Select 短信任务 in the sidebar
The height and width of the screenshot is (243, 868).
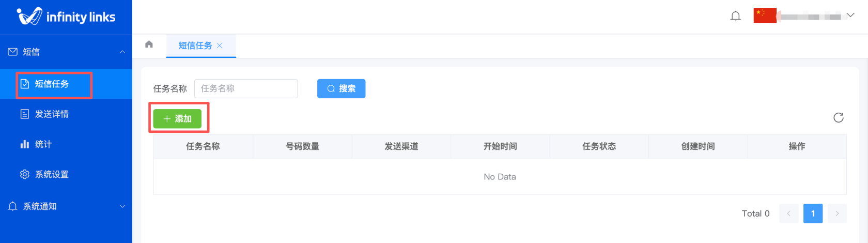(52, 84)
